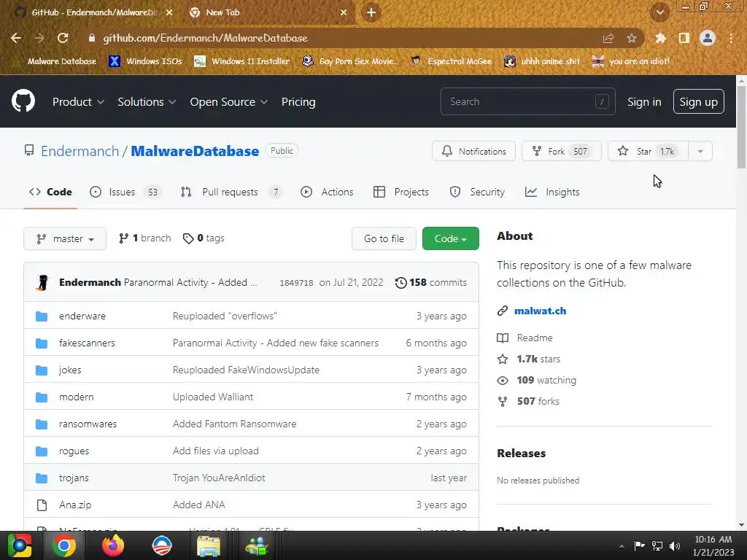Image resolution: width=747 pixels, height=560 pixels.
Task: Toggle the Chrome side panel icon
Action: click(x=684, y=38)
